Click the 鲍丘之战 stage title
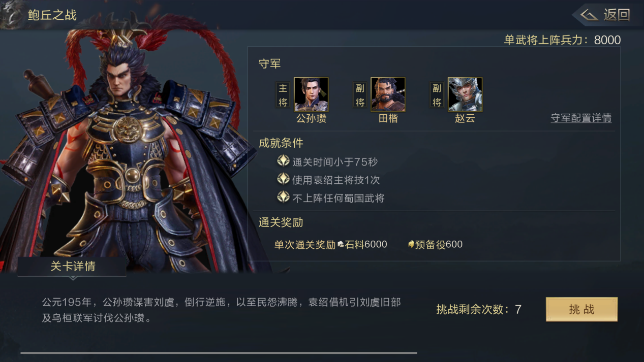 point(52,15)
